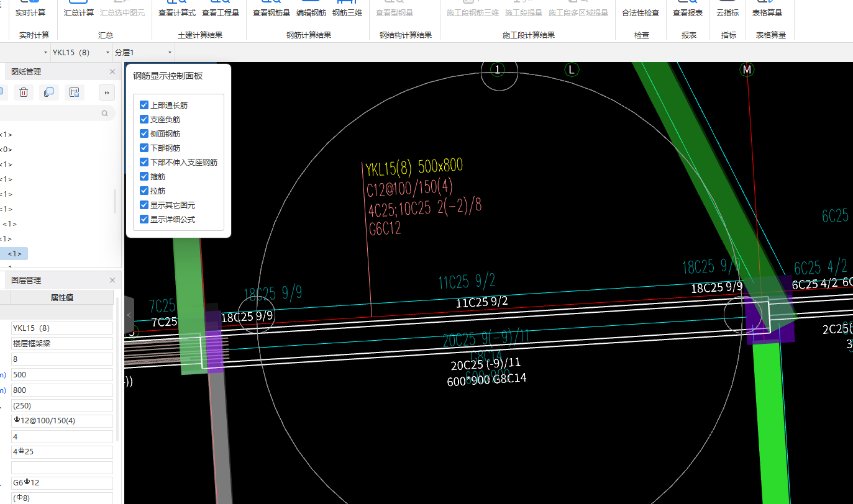This screenshot has width=853, height=504.
Task: Click axis bubble labeled L
Action: tap(572, 70)
